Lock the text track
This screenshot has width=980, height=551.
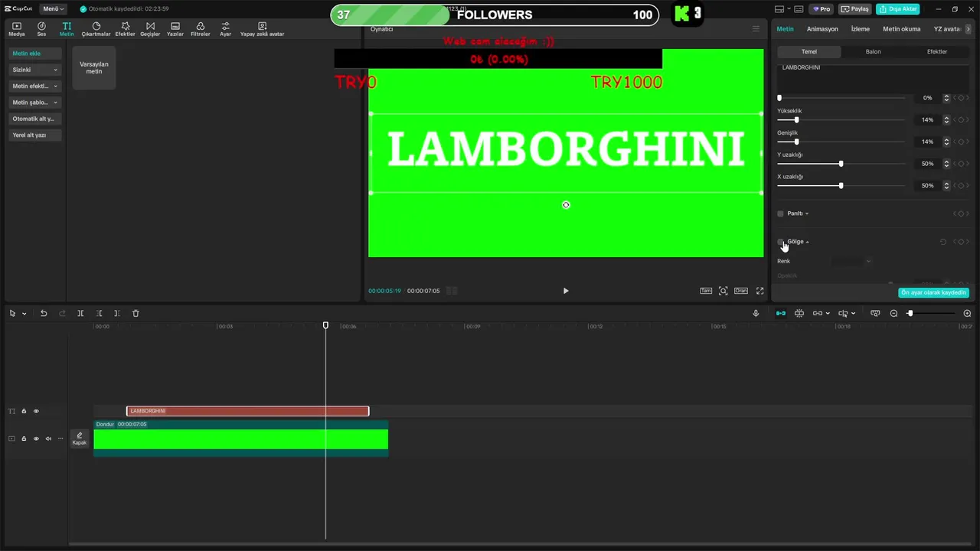(24, 411)
